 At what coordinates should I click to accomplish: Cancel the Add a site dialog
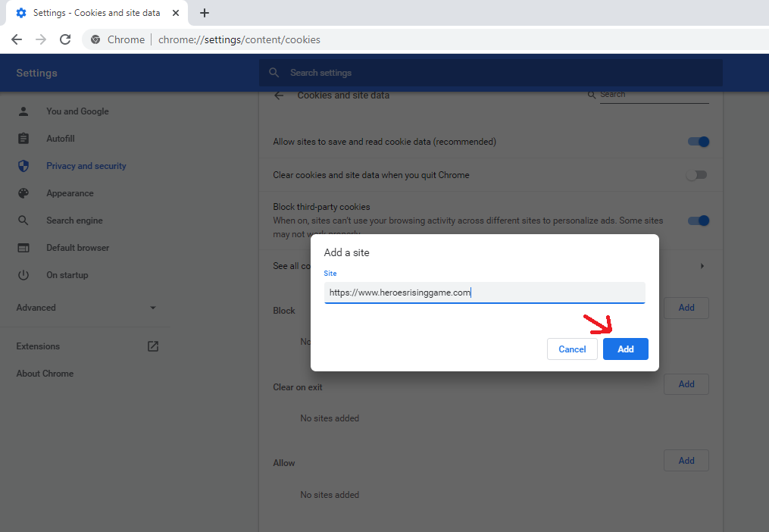[x=572, y=349]
